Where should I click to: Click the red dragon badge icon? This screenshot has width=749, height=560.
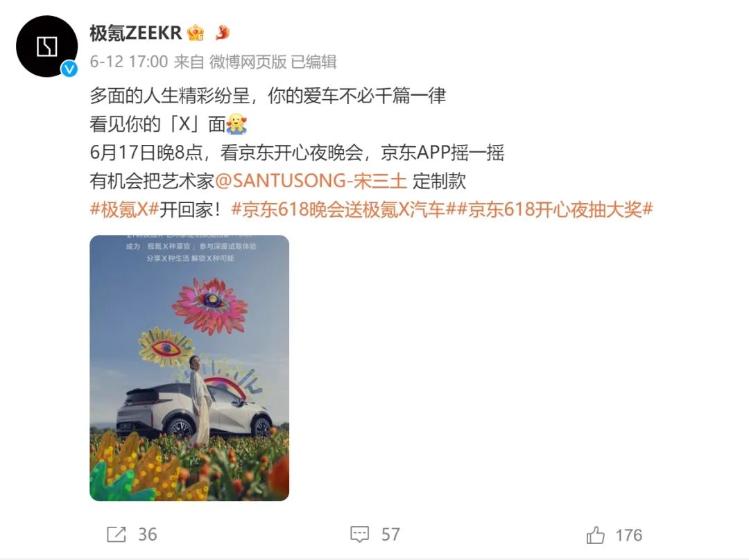222,33
